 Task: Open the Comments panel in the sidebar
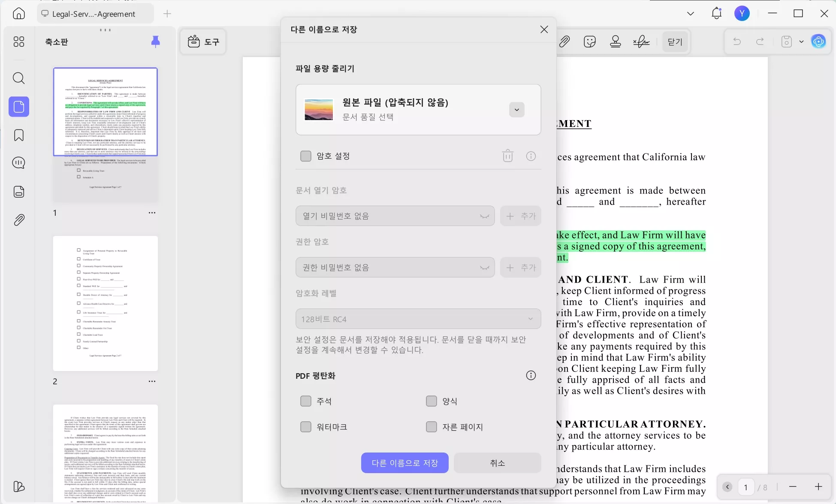[x=18, y=163]
